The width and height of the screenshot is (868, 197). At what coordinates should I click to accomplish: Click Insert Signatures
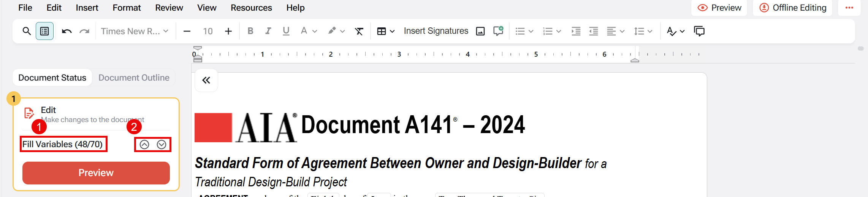pos(436,31)
